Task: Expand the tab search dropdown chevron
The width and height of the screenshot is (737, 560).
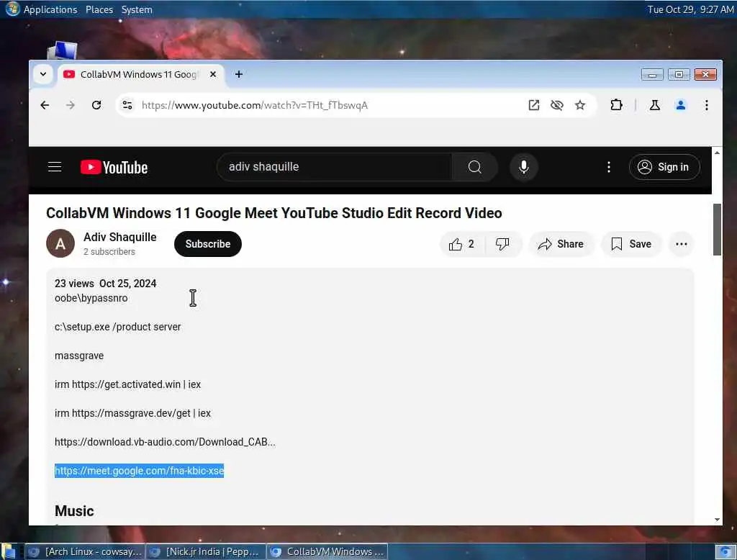Action: click(42, 74)
